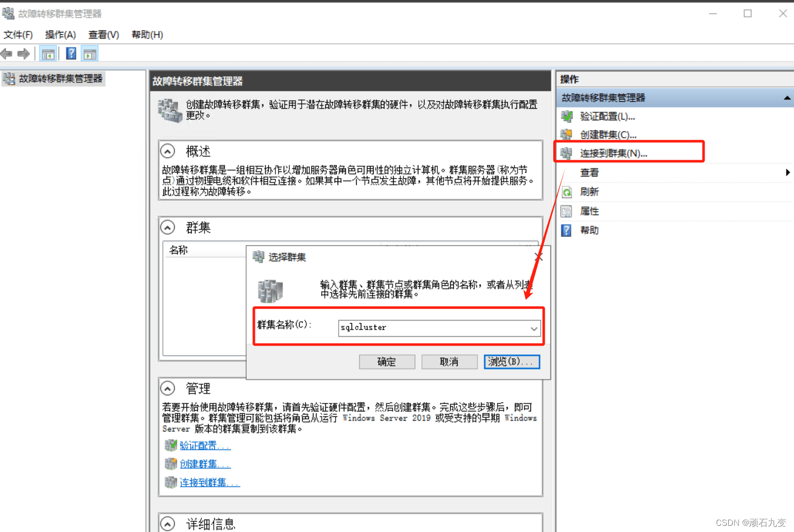
Task: Click the 帮助 help icon in Actions pane
Action: (567, 230)
